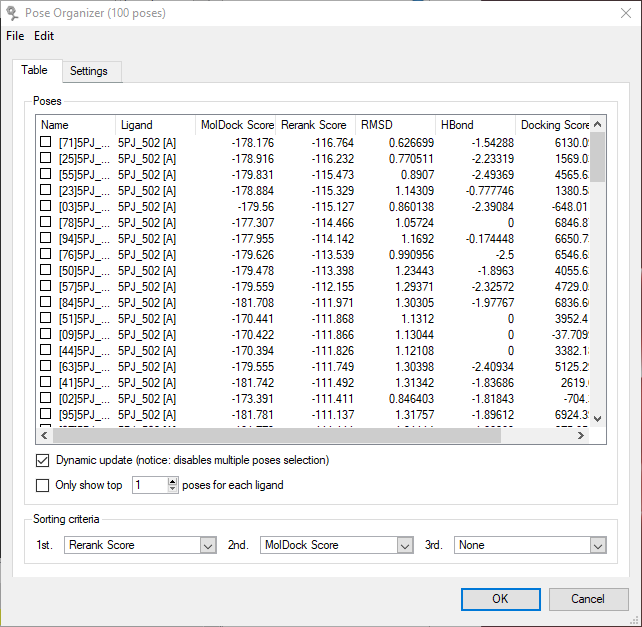Select MolDock Score value -170.441
The height and width of the screenshot is (627, 642).
pos(253,319)
